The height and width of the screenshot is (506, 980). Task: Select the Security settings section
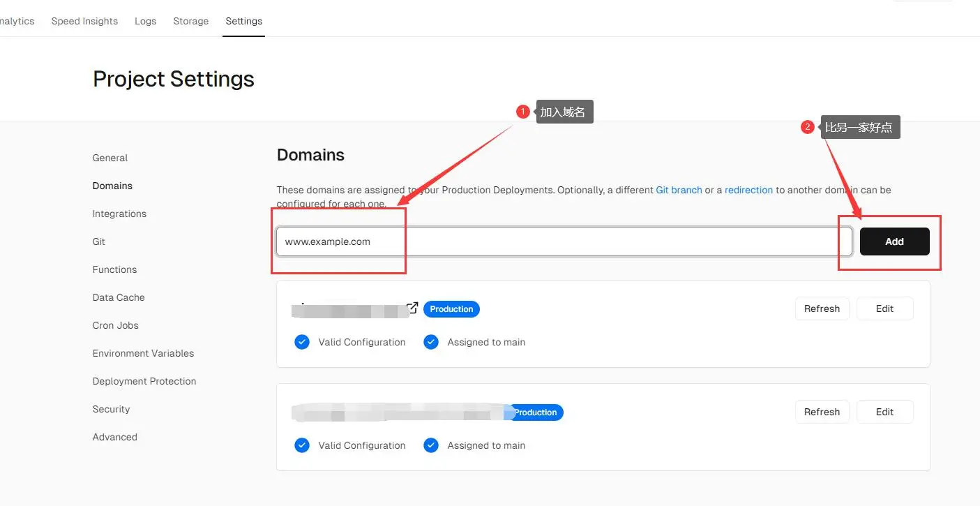point(111,409)
